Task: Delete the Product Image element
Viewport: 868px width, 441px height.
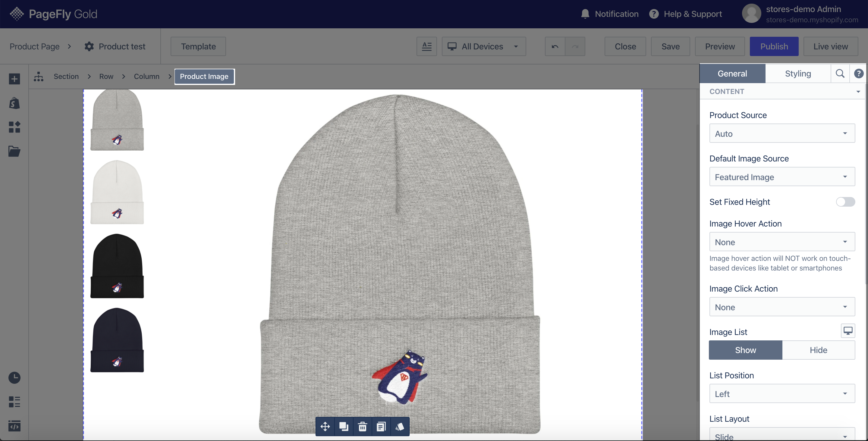Action: coord(362,427)
